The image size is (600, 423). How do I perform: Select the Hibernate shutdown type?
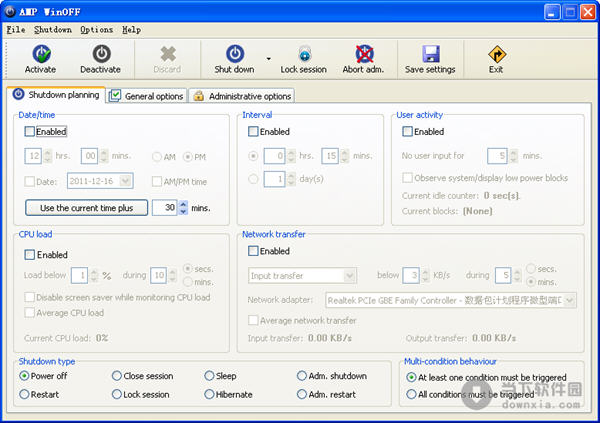coord(209,394)
